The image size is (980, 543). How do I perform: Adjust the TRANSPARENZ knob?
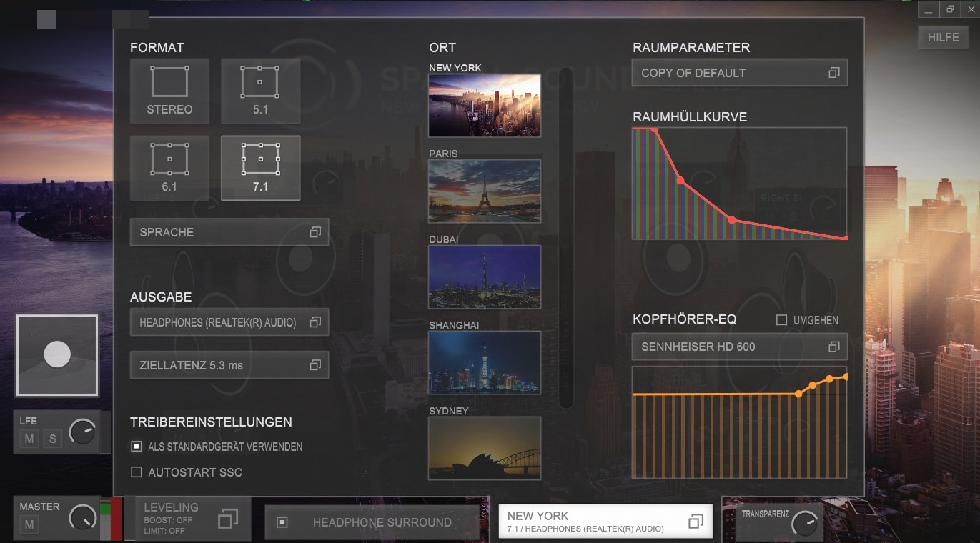tap(804, 524)
